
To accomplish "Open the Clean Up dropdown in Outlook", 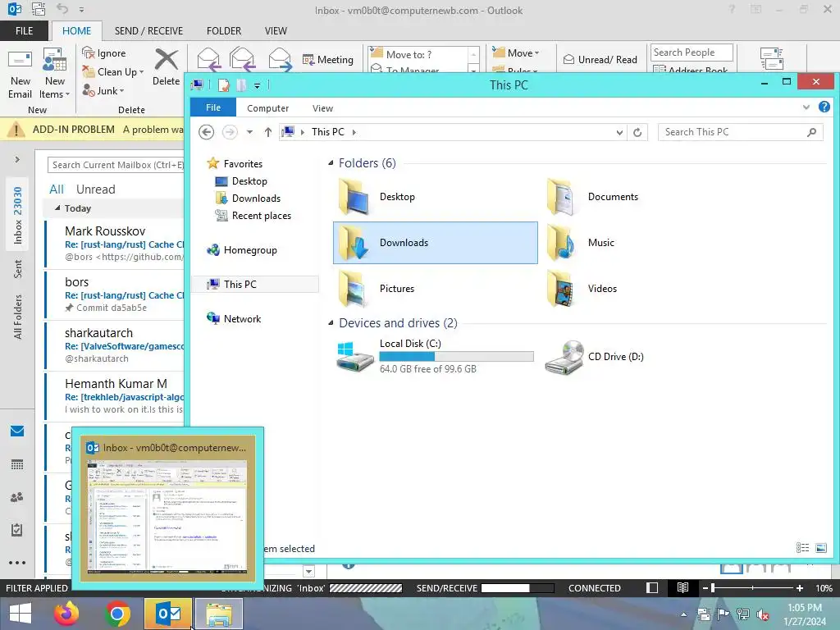I will click(x=113, y=72).
